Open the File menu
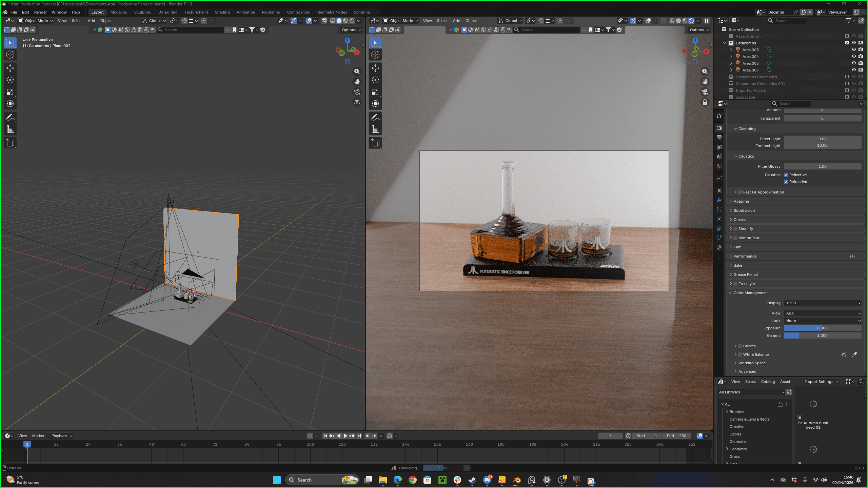The height and width of the screenshot is (488, 868). tap(14, 12)
